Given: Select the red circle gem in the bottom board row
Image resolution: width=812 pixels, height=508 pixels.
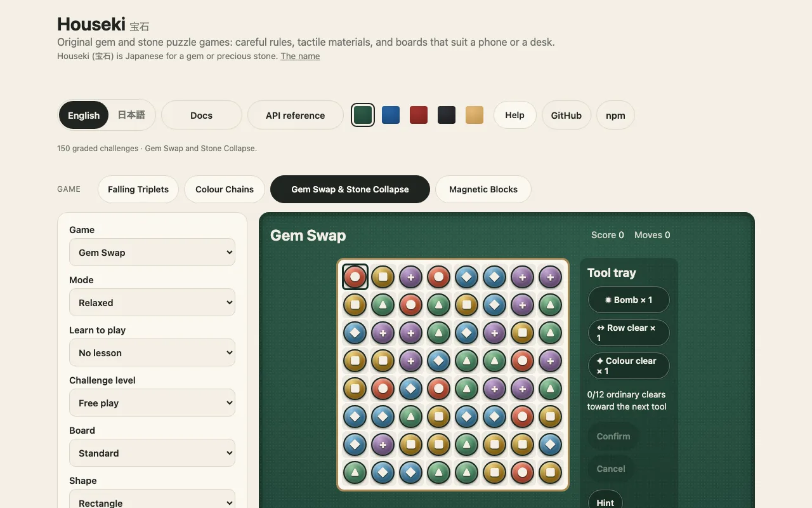Looking at the screenshot, I should tap(523, 472).
